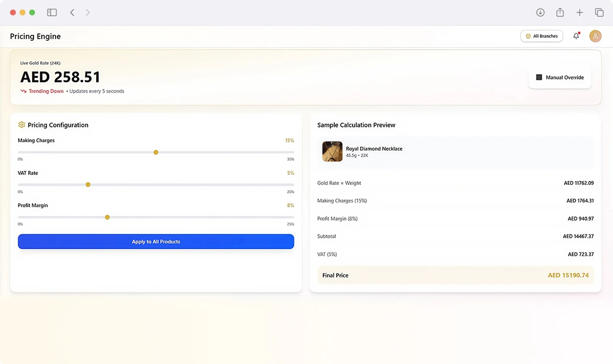Click the AED 258.51 live gold rate
The height and width of the screenshot is (364, 613).
[60, 77]
